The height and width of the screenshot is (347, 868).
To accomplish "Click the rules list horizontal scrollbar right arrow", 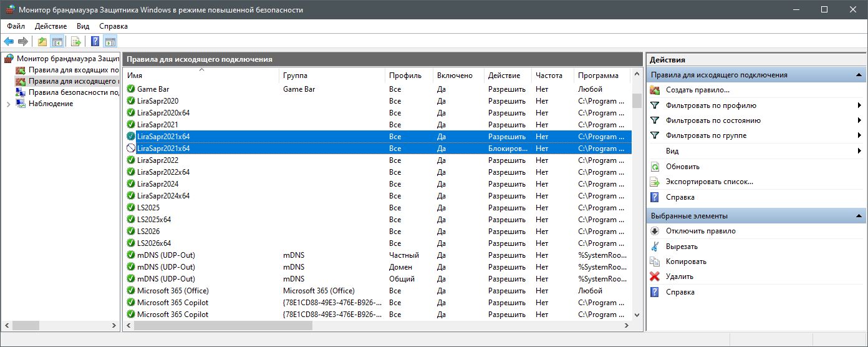I will point(626,326).
